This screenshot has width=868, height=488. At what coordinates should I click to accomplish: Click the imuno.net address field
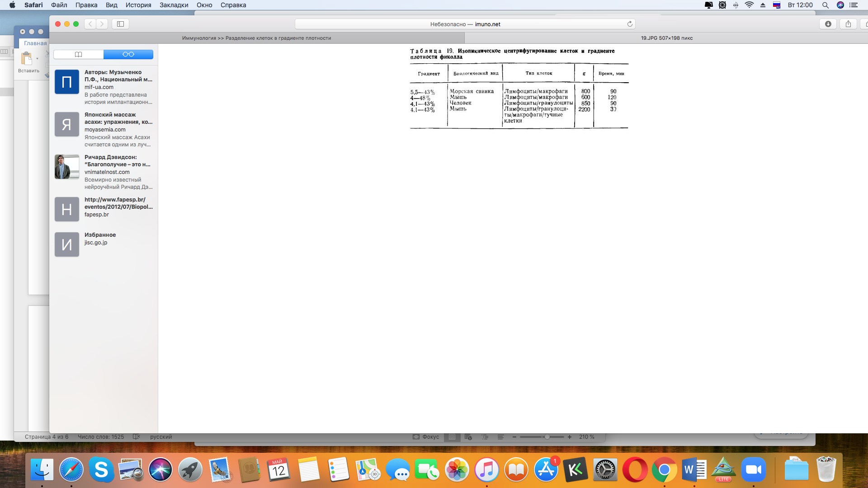(x=465, y=24)
